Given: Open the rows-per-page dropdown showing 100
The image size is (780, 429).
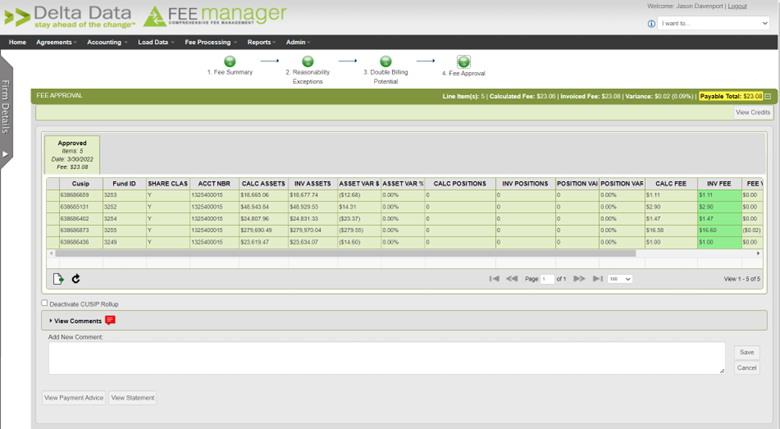Looking at the screenshot, I should point(620,279).
